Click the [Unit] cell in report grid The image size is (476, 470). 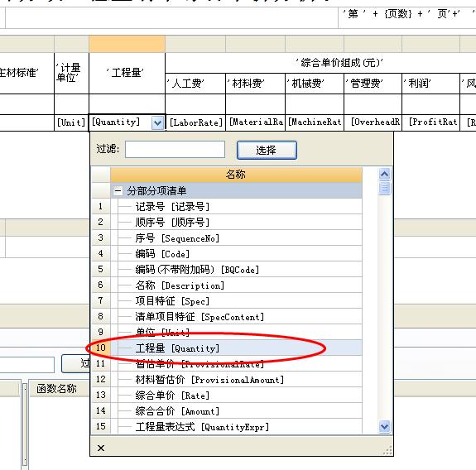(x=71, y=123)
